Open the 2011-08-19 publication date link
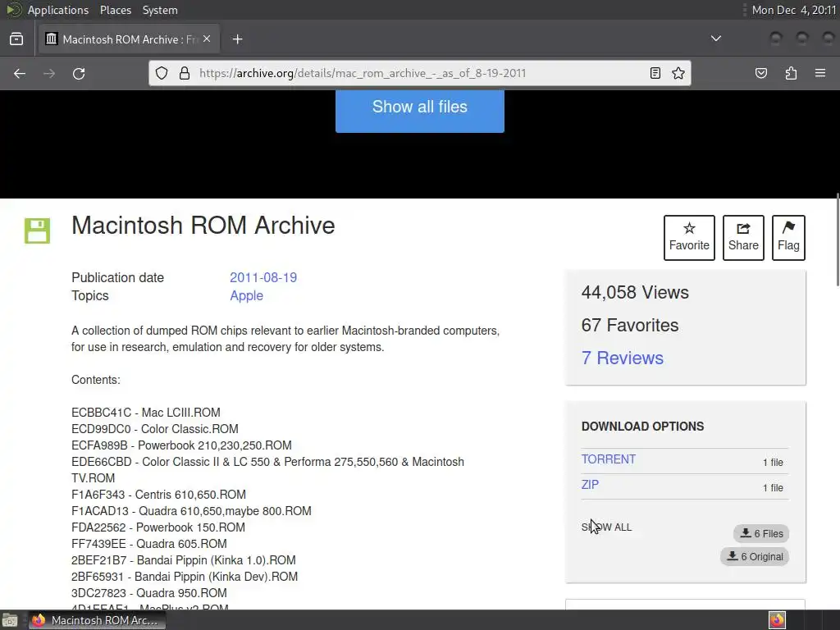The image size is (840, 630). (x=263, y=277)
